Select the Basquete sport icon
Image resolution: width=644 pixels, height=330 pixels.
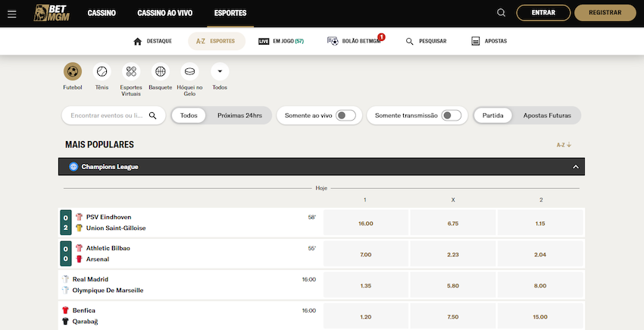coord(160,71)
